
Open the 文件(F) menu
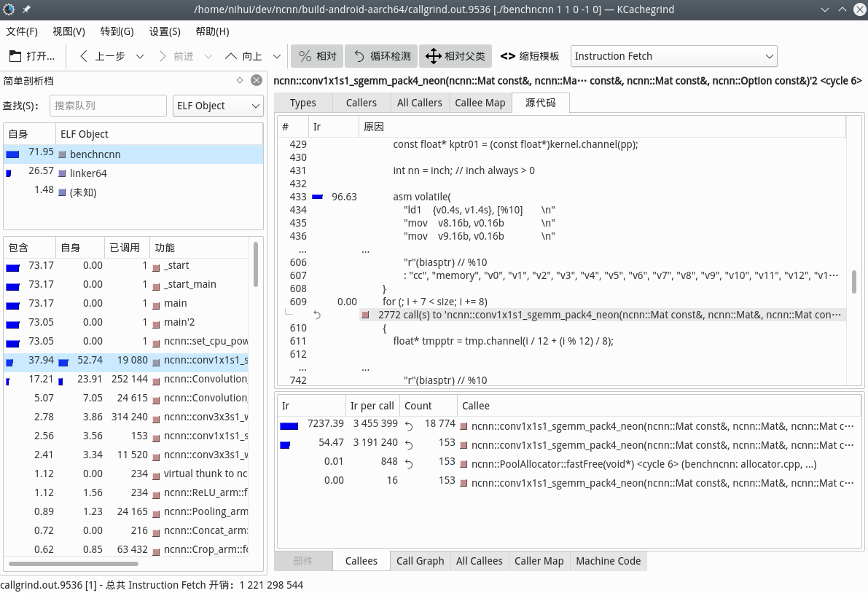(x=22, y=31)
